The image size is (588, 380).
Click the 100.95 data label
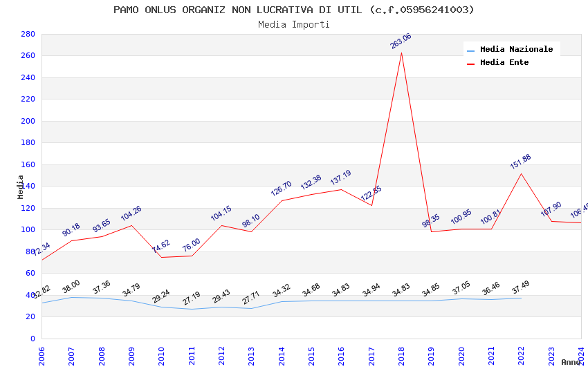(x=461, y=217)
